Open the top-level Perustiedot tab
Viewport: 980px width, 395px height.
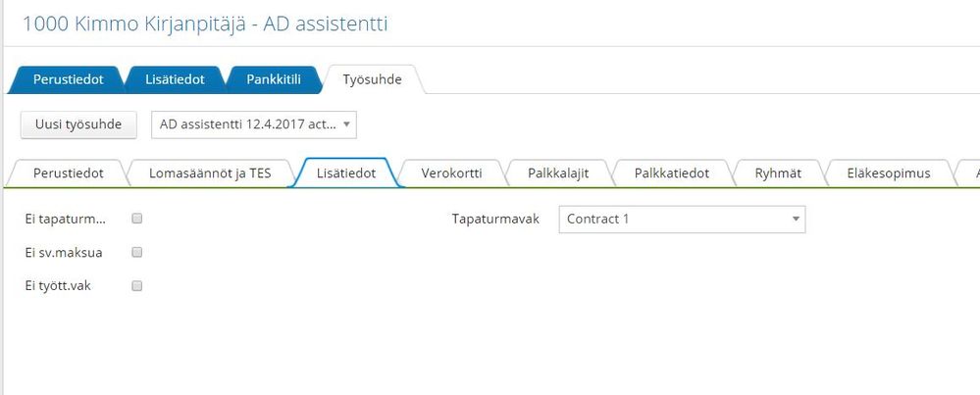(68, 79)
